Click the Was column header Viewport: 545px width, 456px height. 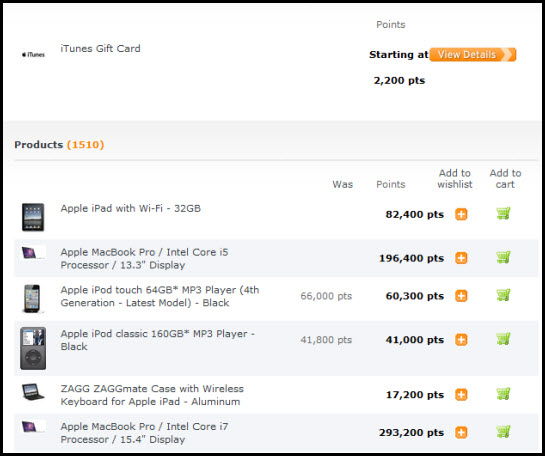pyautogui.click(x=342, y=184)
